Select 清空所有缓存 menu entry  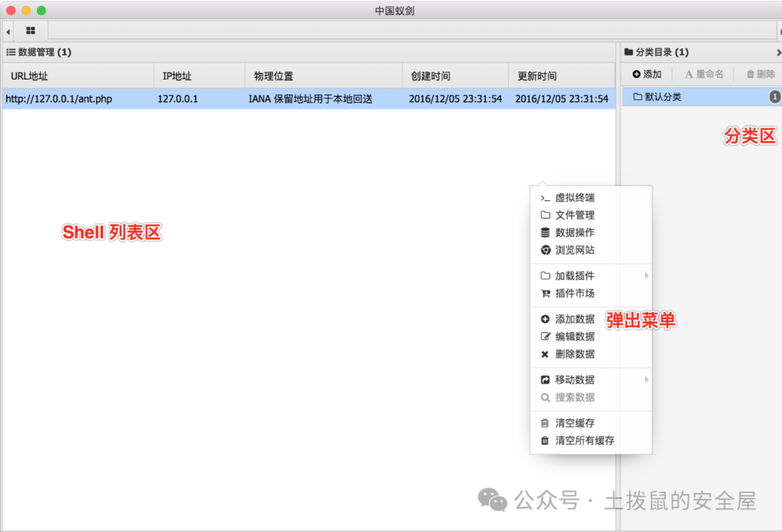pyautogui.click(x=591, y=441)
